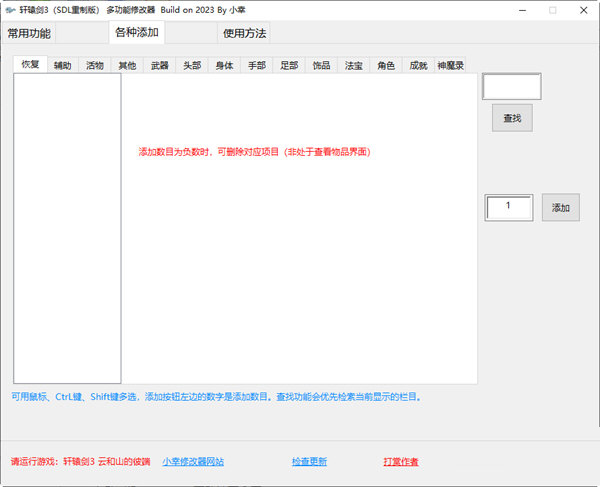Open the 辅助 item category tab

(x=63, y=65)
